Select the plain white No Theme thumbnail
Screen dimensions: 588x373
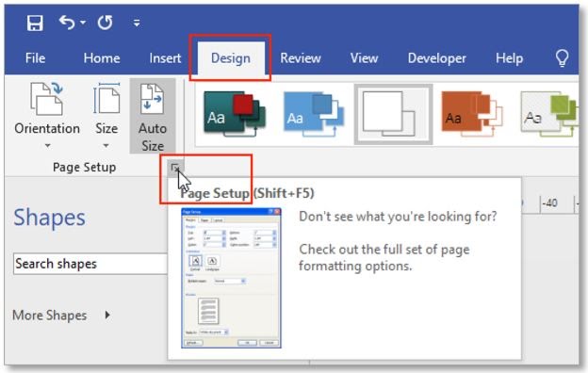click(393, 114)
